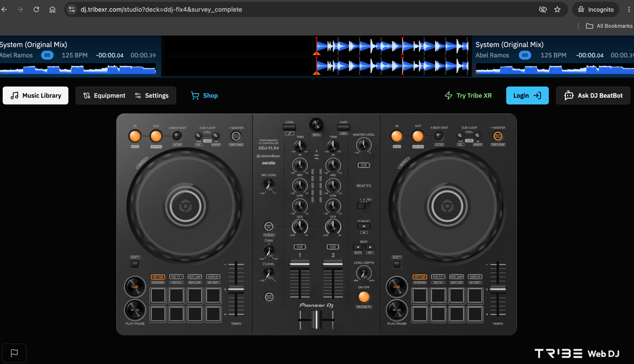Click the channel 1 CFX knob
This screenshot has height=364, width=634.
pyautogui.click(x=300, y=227)
